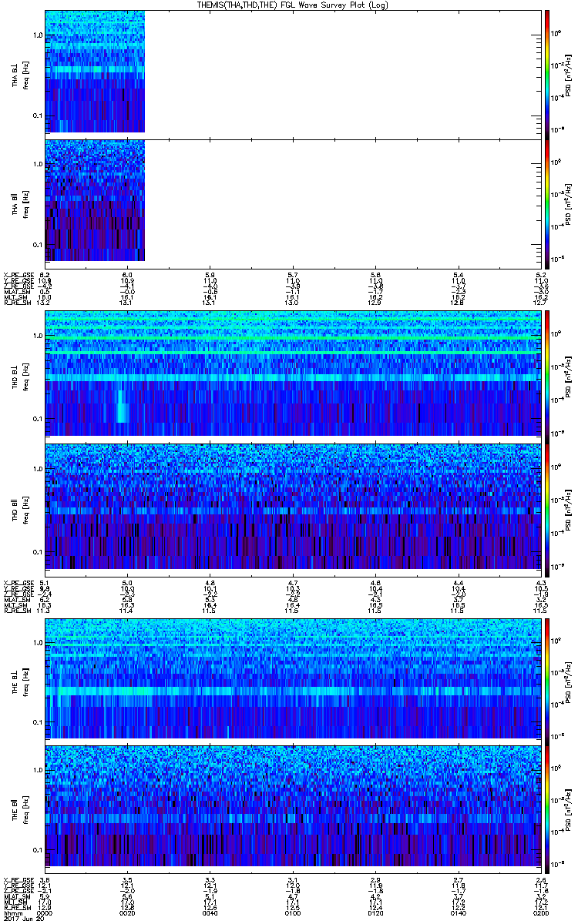Click the '0000' time tick label
The width and height of the screenshot is (578, 924).
click(45, 912)
